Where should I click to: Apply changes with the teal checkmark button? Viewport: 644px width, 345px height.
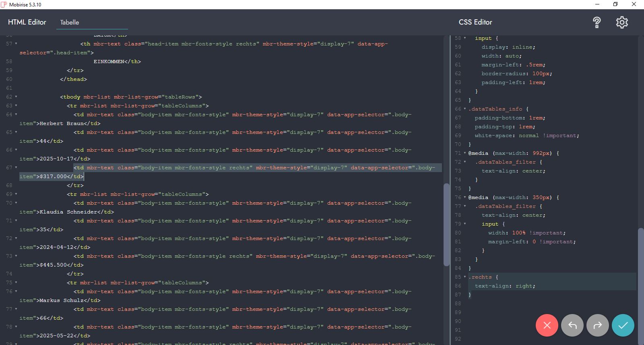pos(623,325)
